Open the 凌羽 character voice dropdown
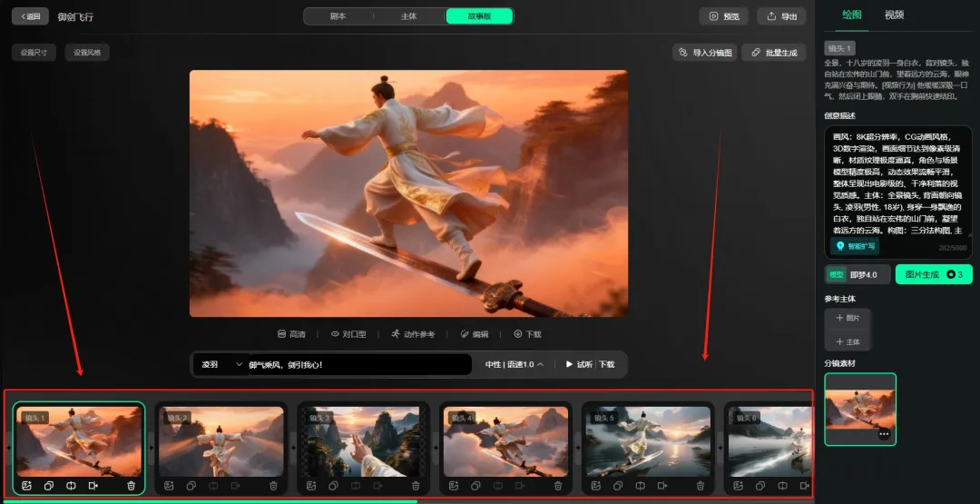This screenshot has height=504, width=980. pyautogui.click(x=221, y=364)
